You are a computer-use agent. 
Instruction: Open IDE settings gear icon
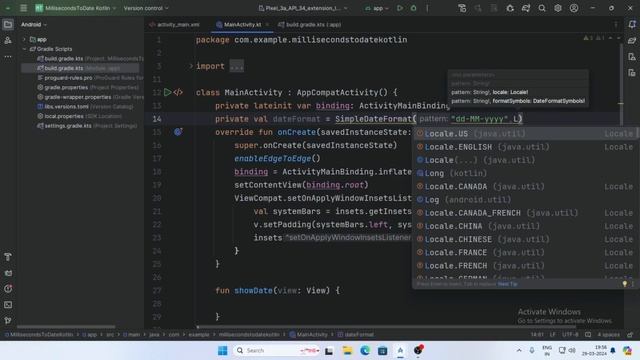coord(558,8)
